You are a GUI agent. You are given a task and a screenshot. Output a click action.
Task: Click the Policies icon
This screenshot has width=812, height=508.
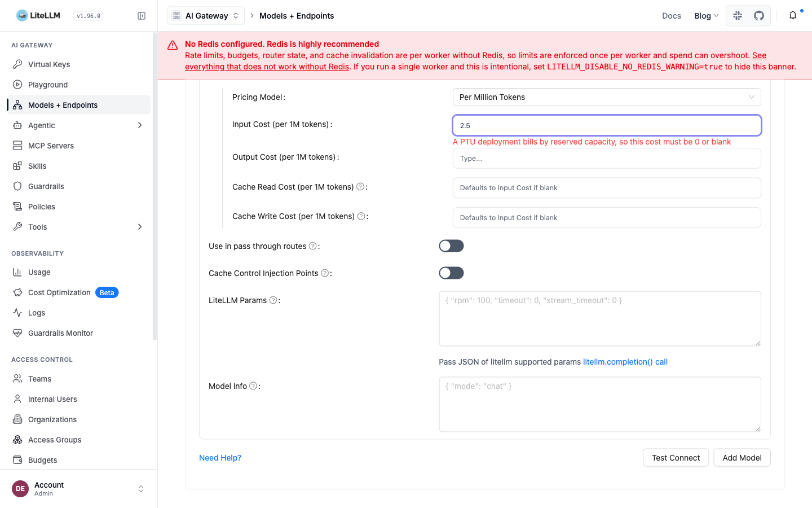click(x=17, y=207)
